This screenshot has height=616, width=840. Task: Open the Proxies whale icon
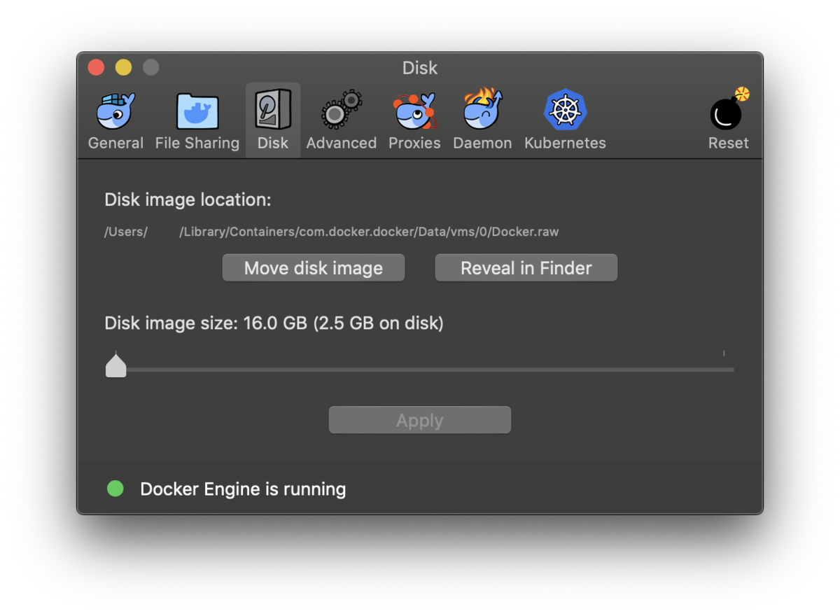(414, 111)
